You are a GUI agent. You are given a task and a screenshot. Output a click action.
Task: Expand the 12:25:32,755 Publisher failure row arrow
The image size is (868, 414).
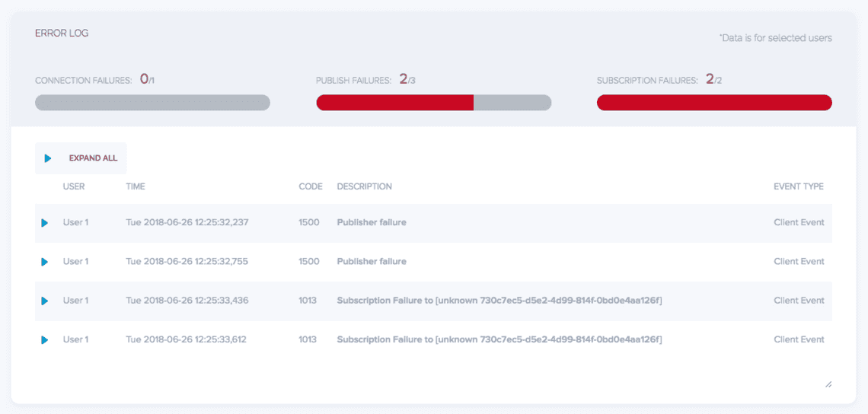[x=44, y=262]
